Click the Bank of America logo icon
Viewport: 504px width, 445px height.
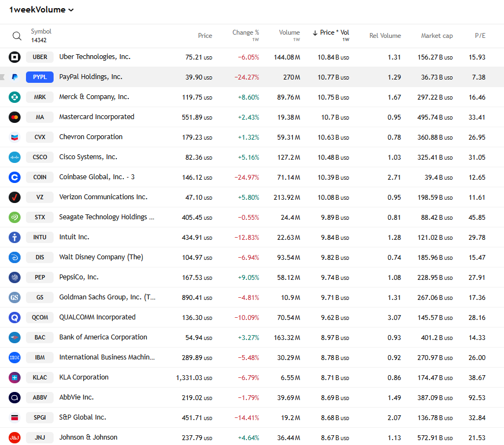point(15,337)
